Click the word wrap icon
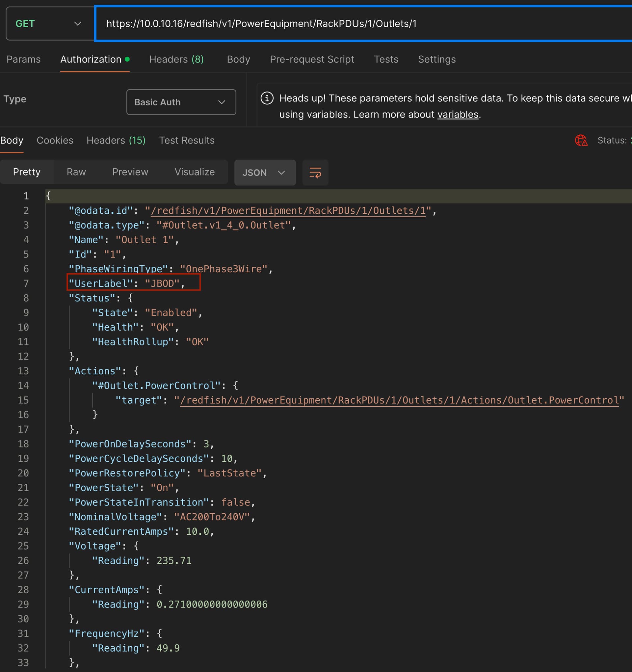The height and width of the screenshot is (672, 632). click(315, 173)
